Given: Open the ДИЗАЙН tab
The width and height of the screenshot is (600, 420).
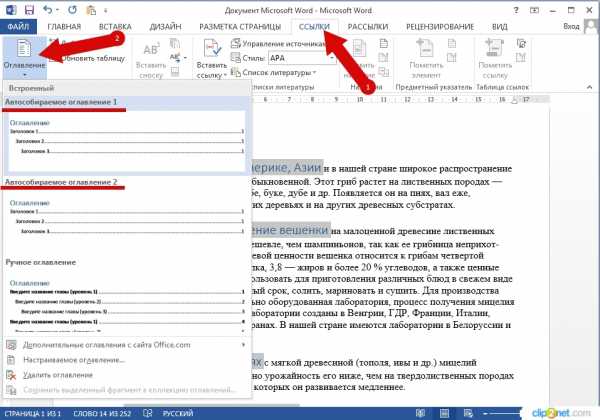Looking at the screenshot, I should click(165, 26).
